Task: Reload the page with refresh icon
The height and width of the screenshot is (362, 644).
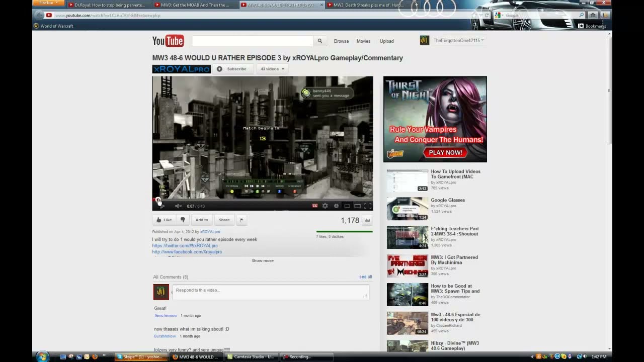Action: (487, 16)
